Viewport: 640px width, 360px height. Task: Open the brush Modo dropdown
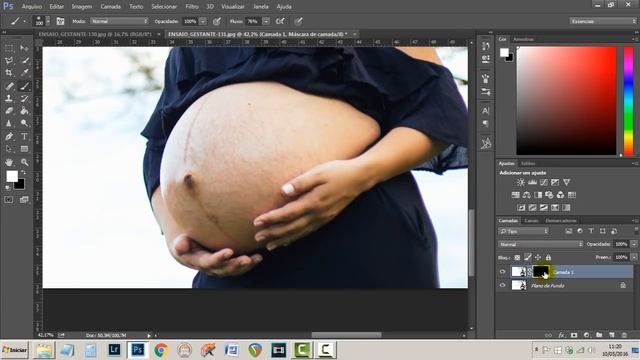click(119, 21)
